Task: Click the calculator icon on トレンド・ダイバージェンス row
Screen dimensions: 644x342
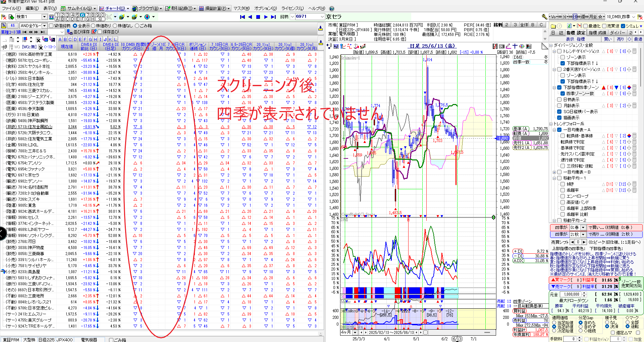Action: tap(634, 51)
